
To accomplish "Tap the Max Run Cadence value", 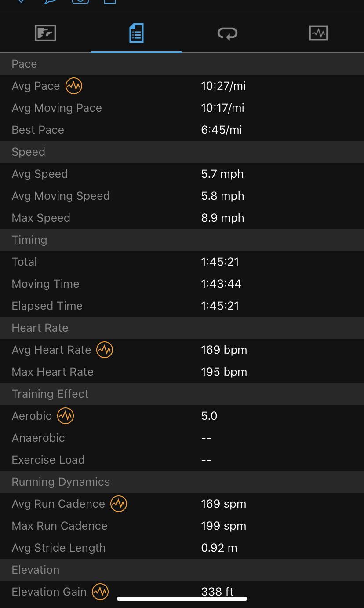I will (223, 526).
